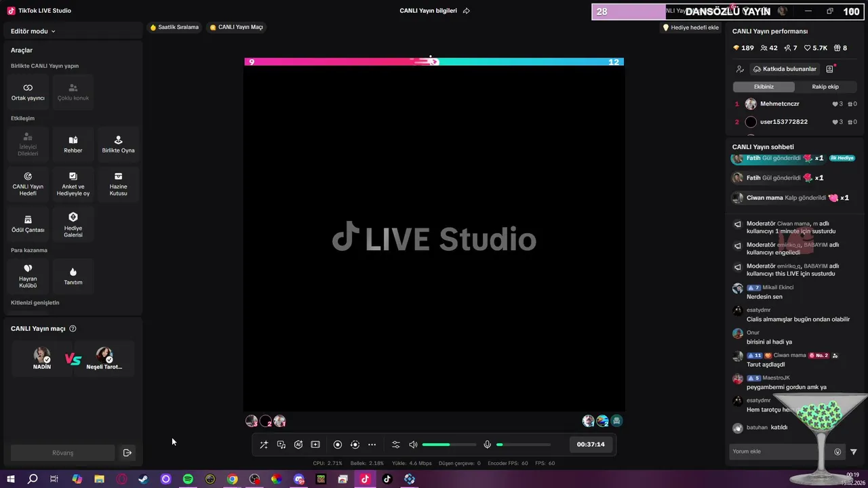Open the Ortak yayıncı co-host tool

28,92
